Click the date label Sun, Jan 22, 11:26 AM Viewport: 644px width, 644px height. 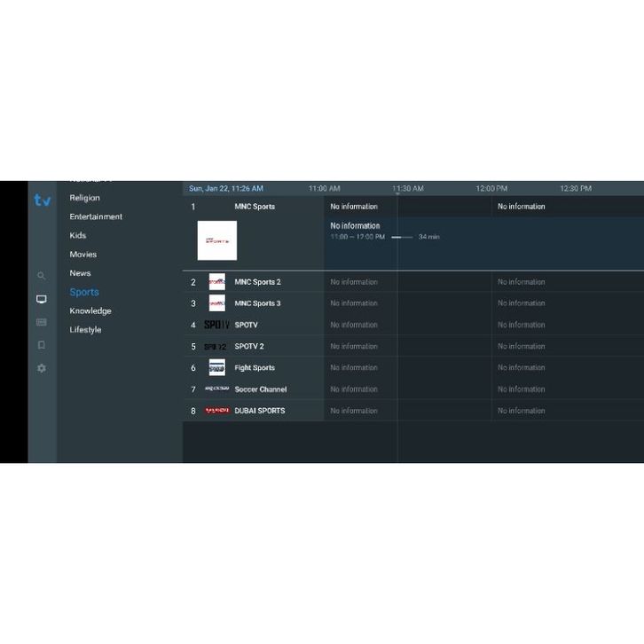(226, 189)
